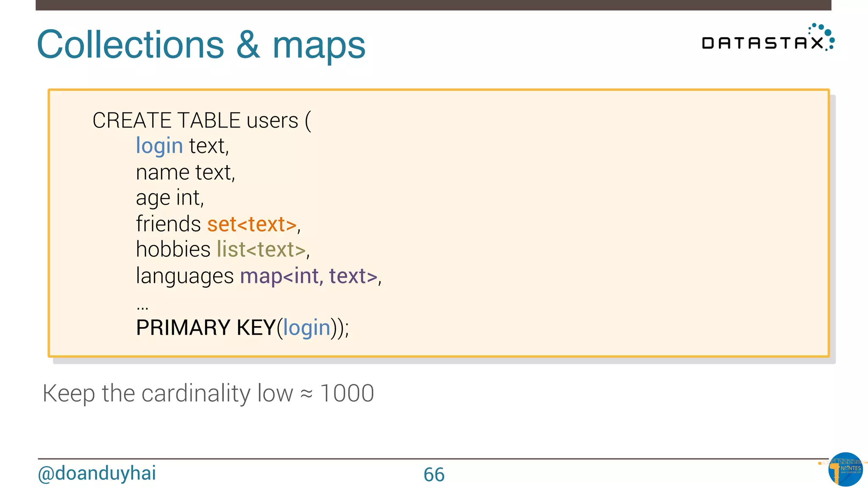Click the 'PRIMARY KEY' text

206,327
